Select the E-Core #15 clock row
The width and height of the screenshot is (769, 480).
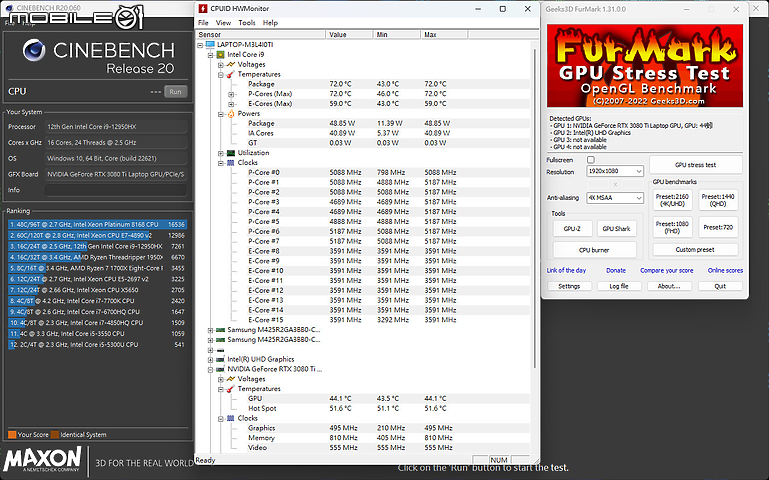[363, 320]
